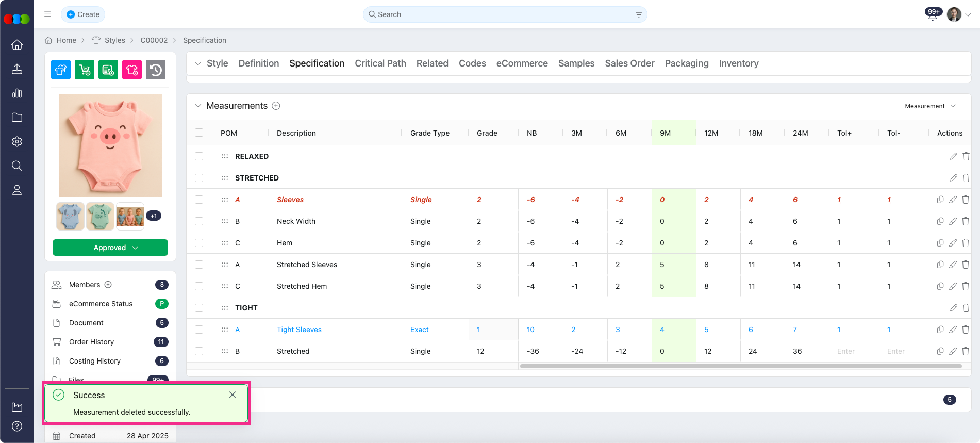Check the Neck Width row checkbox
The height and width of the screenshot is (443, 980).
click(199, 221)
